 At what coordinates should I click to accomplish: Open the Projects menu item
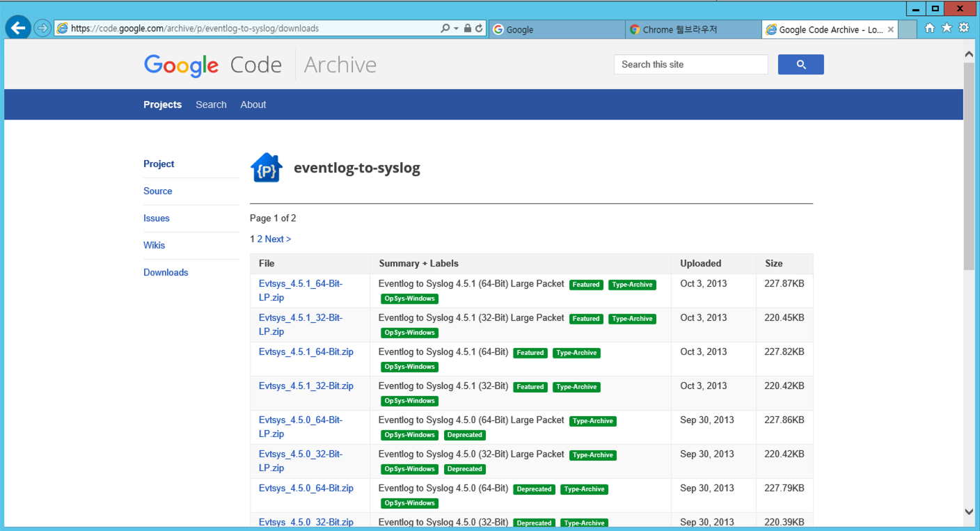tap(162, 104)
